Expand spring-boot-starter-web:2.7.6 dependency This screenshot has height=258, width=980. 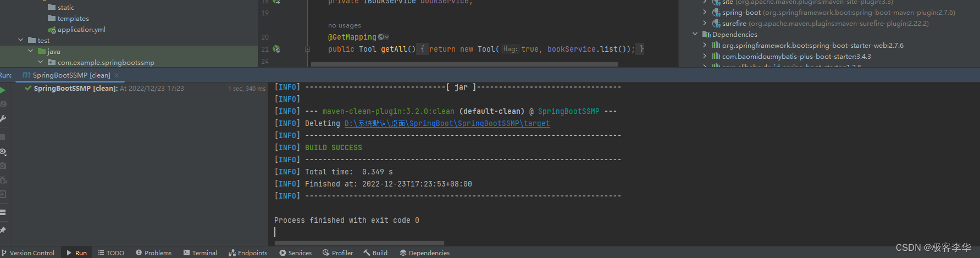705,45
